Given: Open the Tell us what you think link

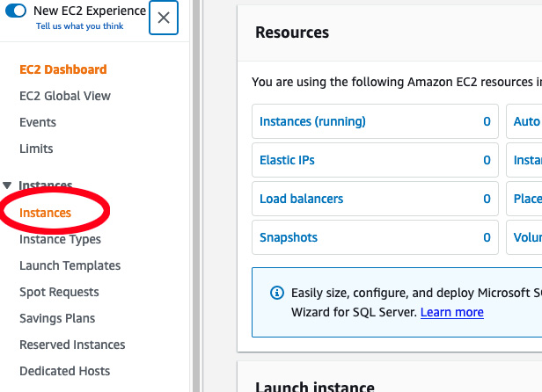Looking at the screenshot, I should [79, 26].
